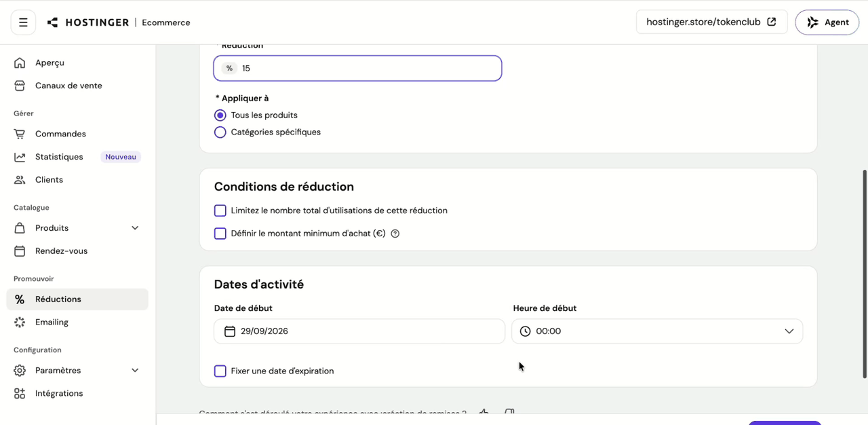
Task: Click the clock icon in Heure de début
Action: [x=525, y=331]
